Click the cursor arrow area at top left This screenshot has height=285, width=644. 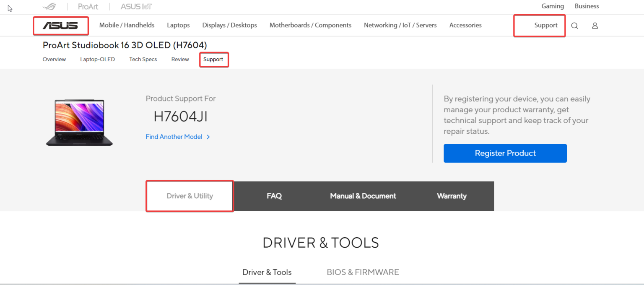(x=9, y=8)
